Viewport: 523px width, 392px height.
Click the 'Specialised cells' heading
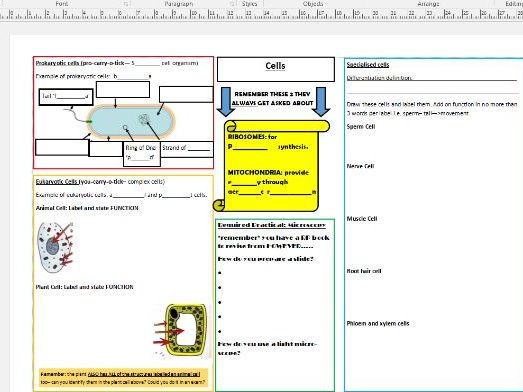(368, 65)
